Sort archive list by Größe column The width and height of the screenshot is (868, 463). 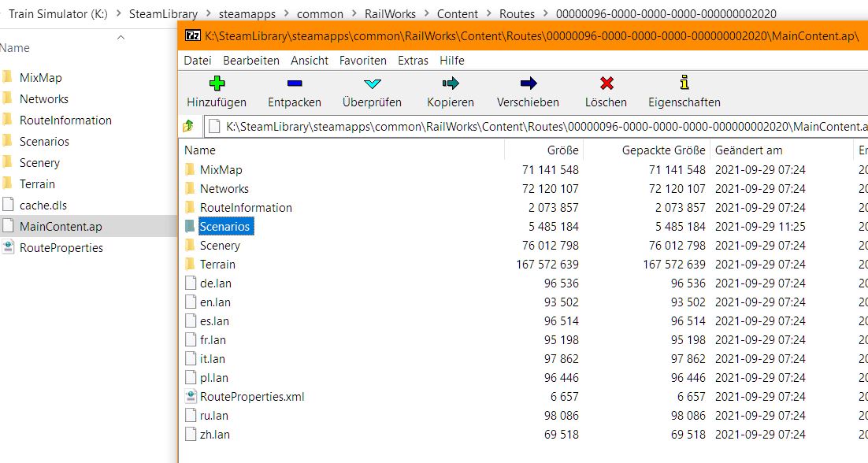point(543,150)
